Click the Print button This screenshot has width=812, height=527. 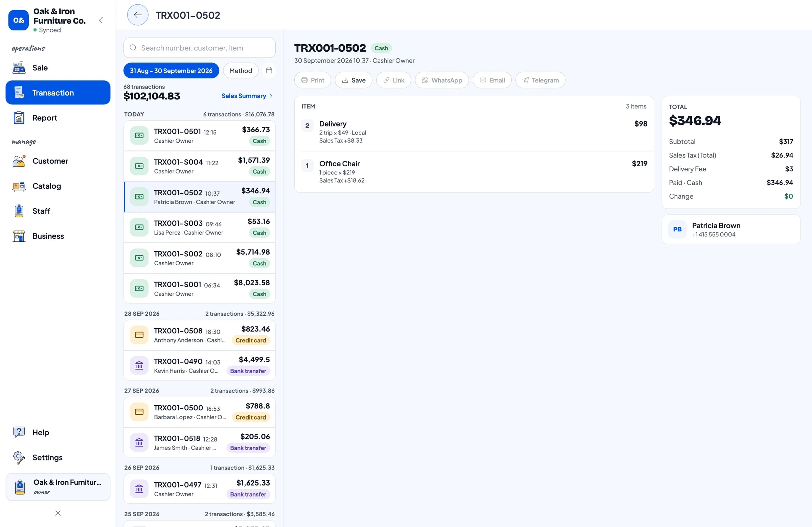tap(313, 80)
